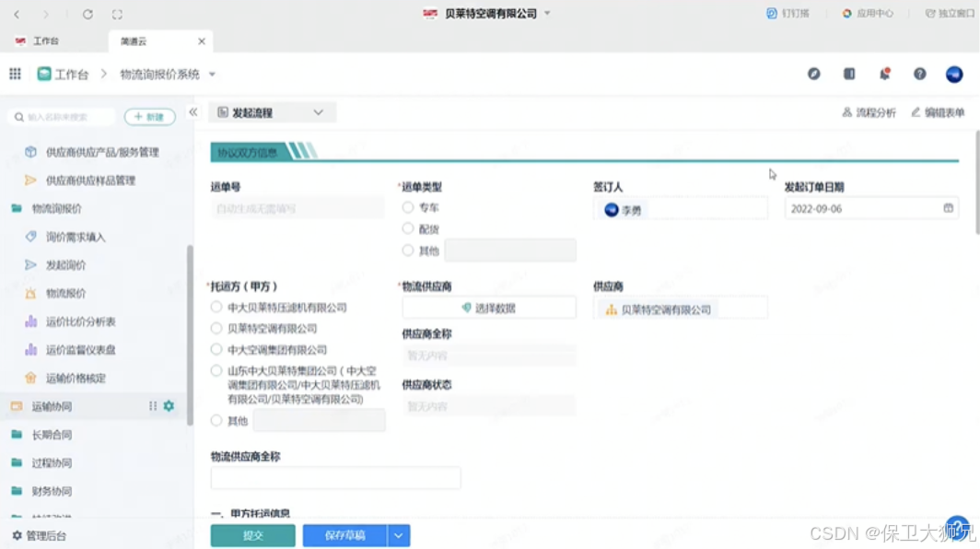Choose 配货 as the waybill type

407,228
